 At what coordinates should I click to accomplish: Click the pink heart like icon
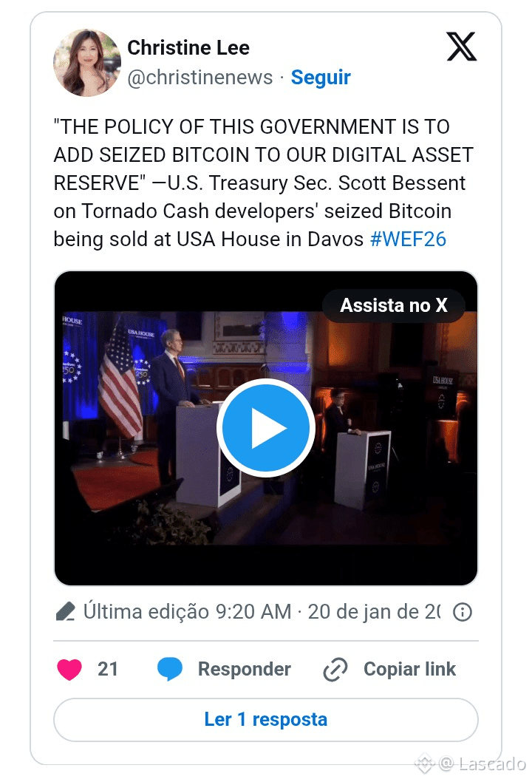pos(69,670)
